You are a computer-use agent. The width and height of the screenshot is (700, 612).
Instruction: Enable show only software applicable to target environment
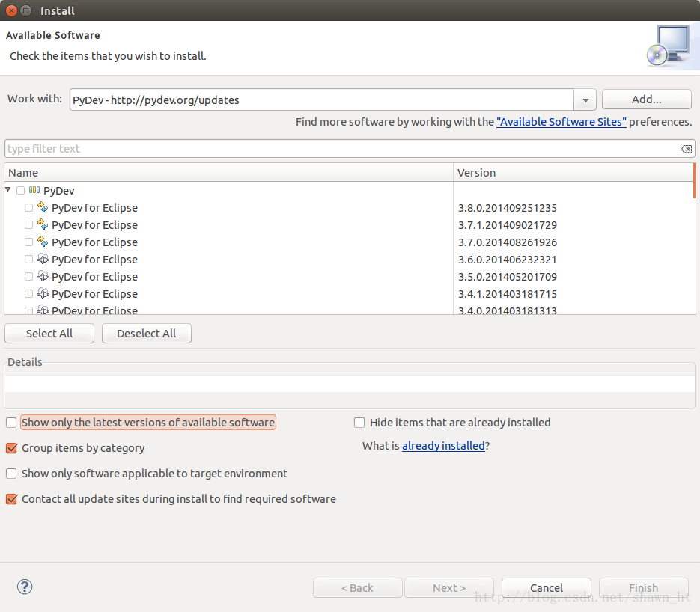11,474
